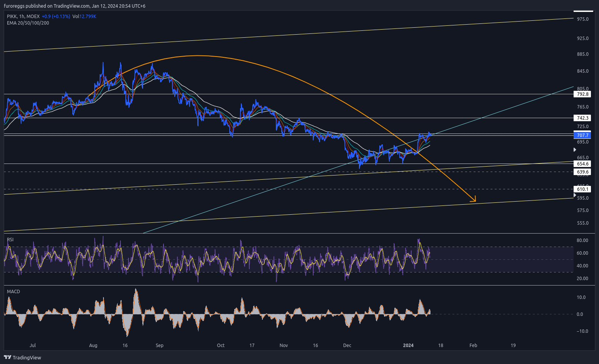
Task: Click the Feb label on the time axis
Action: [x=473, y=346]
